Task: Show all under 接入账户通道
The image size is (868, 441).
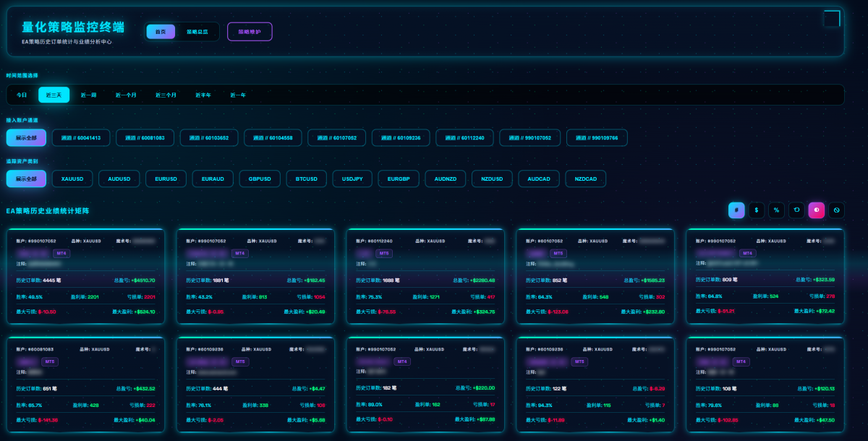Action: pyautogui.click(x=26, y=137)
